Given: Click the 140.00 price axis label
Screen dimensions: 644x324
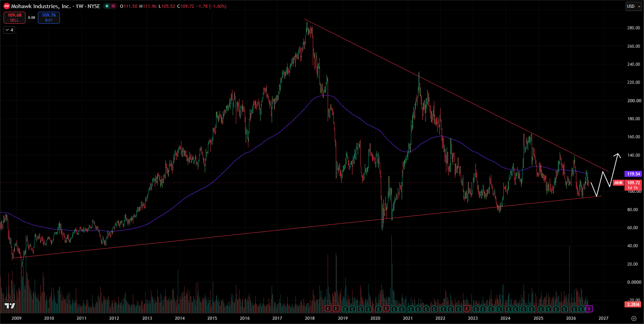Looking at the screenshot, I should pyautogui.click(x=633, y=155).
